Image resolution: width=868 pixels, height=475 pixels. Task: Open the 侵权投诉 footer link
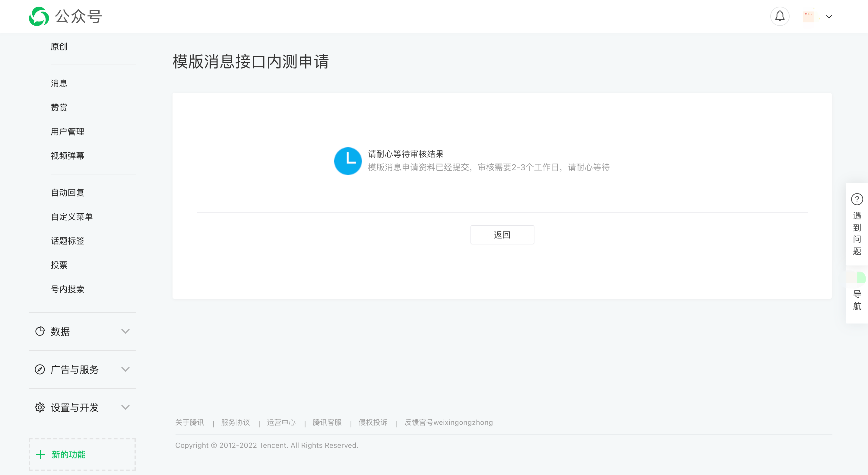[x=373, y=422]
